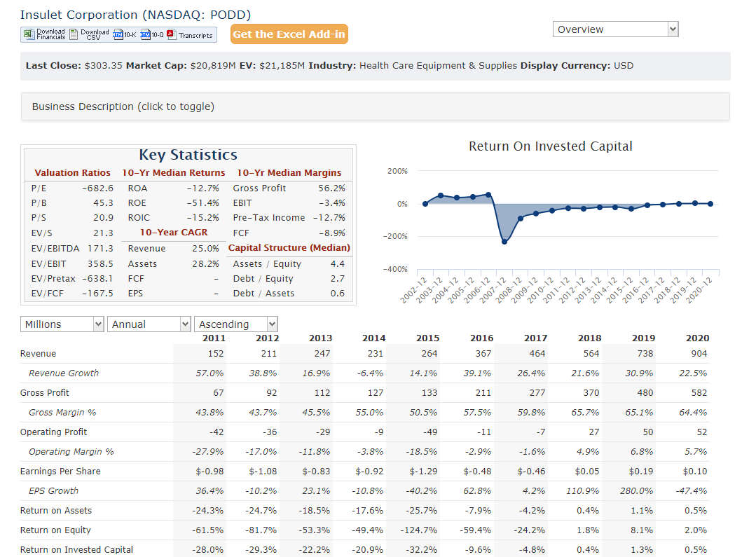Click the 2012 operating margin value -17.0%

click(x=261, y=452)
